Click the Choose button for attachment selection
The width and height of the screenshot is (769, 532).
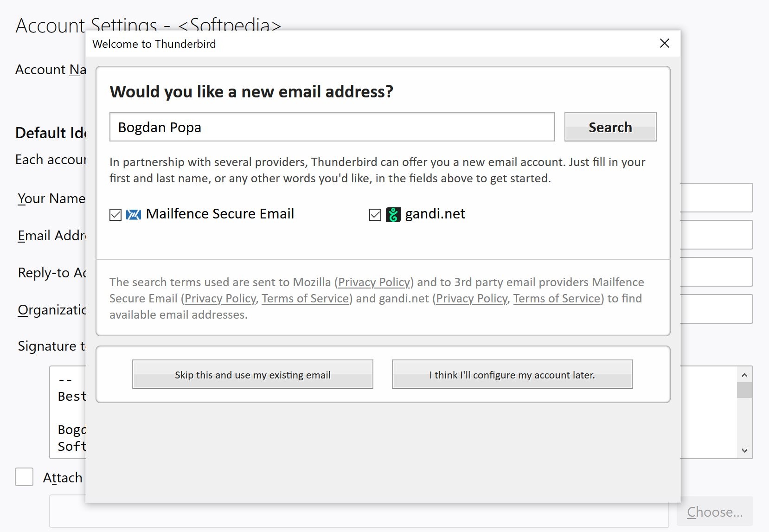coord(715,512)
